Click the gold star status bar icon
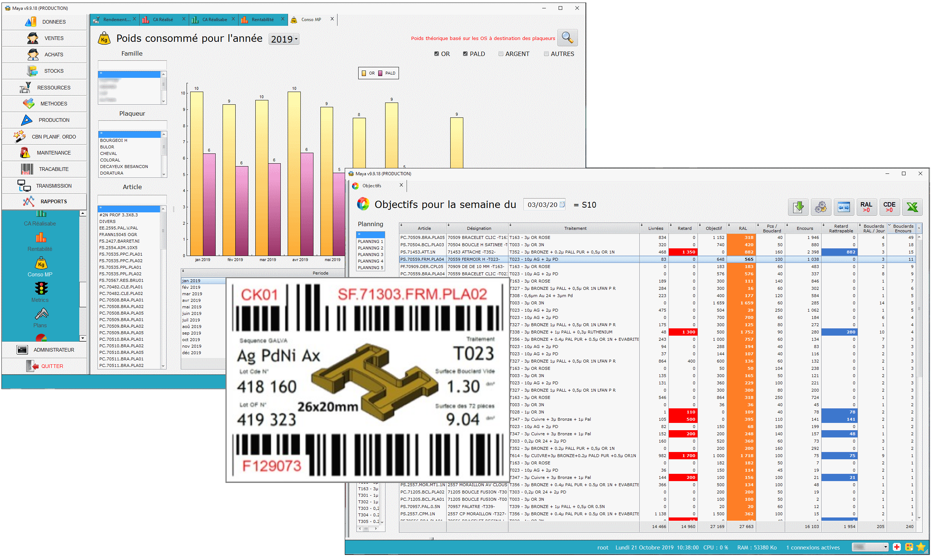The width and height of the screenshot is (931, 560). [921, 547]
